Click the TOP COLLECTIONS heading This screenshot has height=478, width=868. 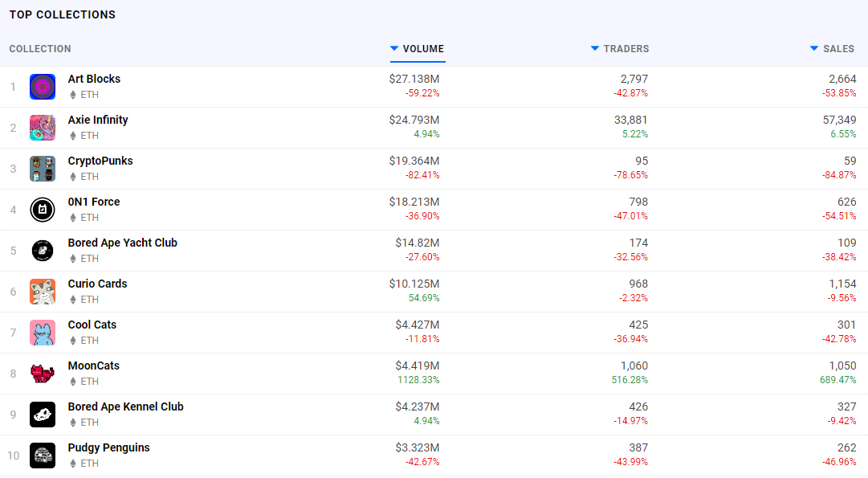[63, 15]
